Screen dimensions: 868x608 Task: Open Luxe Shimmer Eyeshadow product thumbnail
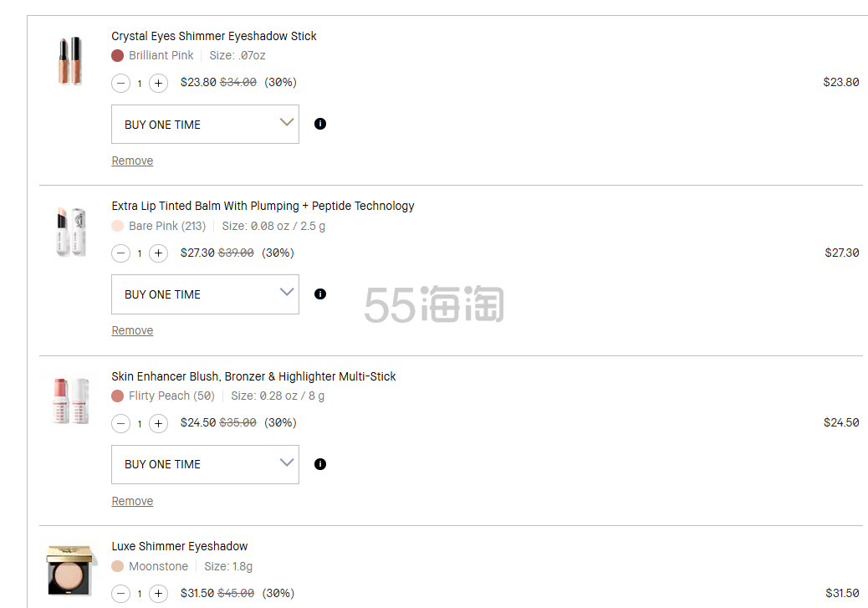[71, 570]
